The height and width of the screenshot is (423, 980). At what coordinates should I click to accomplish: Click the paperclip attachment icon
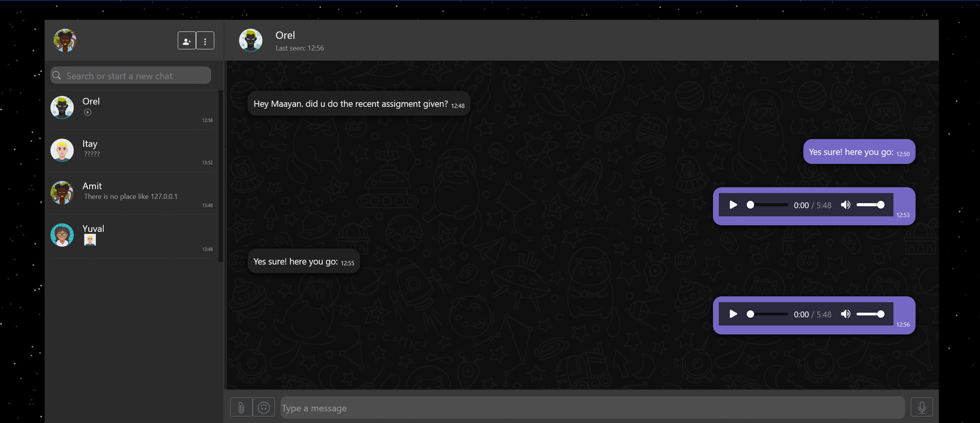pos(241,407)
